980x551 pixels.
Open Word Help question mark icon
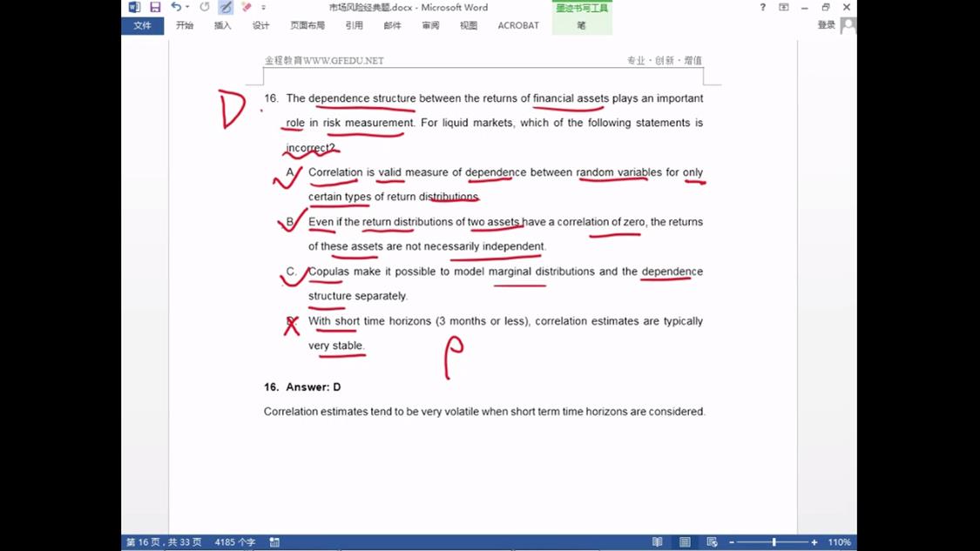pyautogui.click(x=762, y=8)
